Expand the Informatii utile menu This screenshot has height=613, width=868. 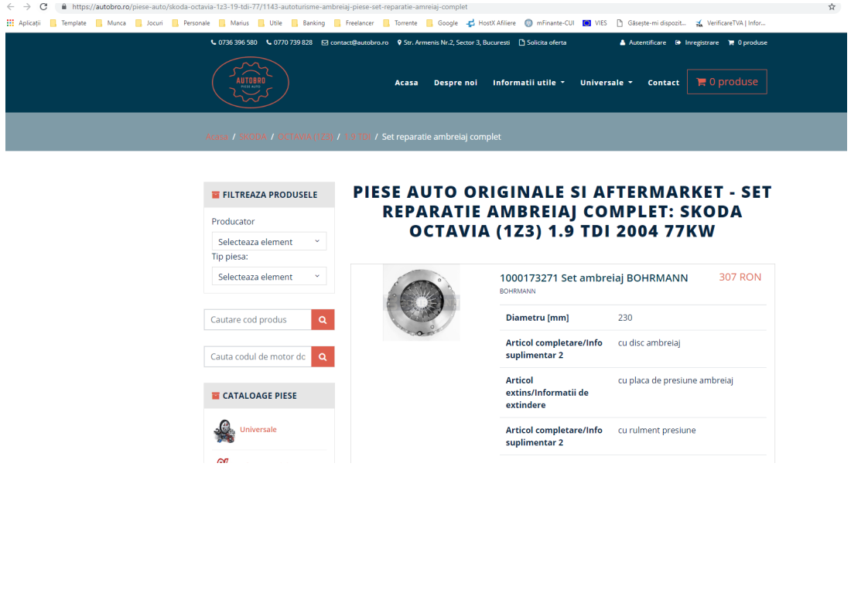point(528,83)
